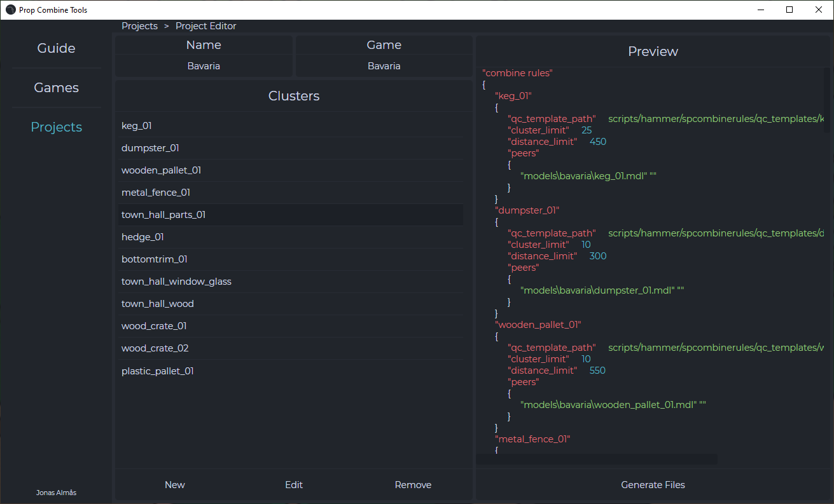Click Generate Files button
Screen dimensions: 834x504
(x=653, y=485)
